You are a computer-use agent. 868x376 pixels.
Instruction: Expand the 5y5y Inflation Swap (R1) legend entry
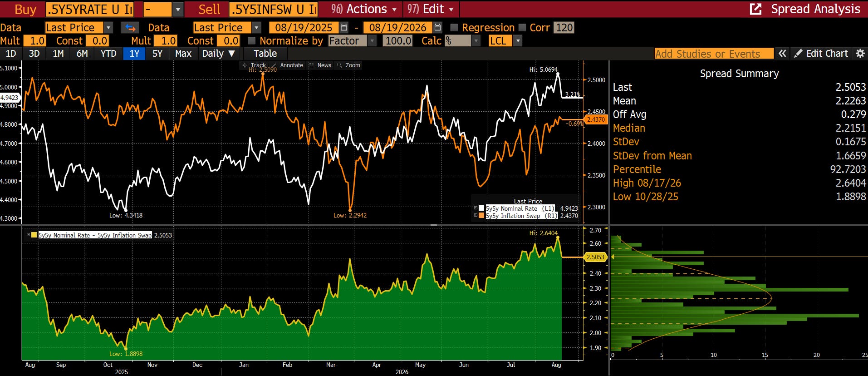pos(476,216)
